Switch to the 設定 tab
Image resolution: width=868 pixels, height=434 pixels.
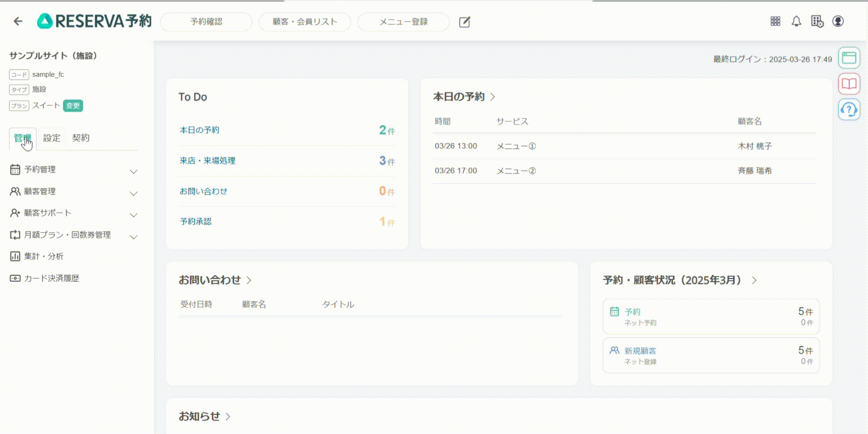(x=51, y=138)
